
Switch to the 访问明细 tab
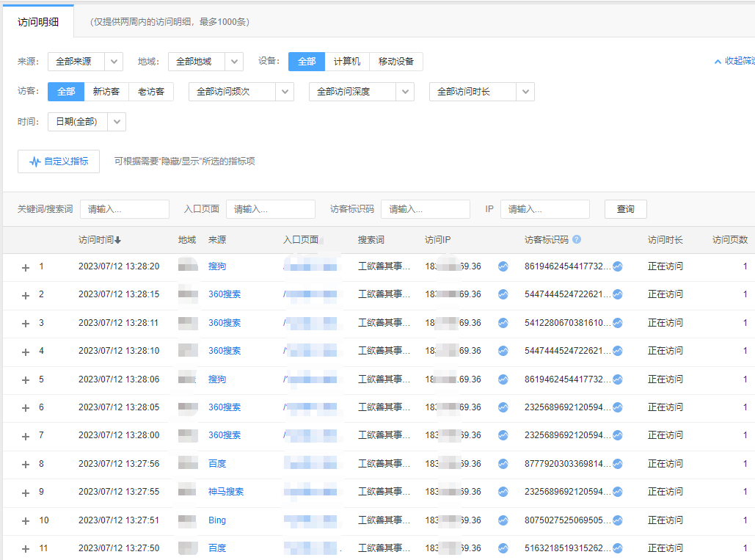click(38, 22)
